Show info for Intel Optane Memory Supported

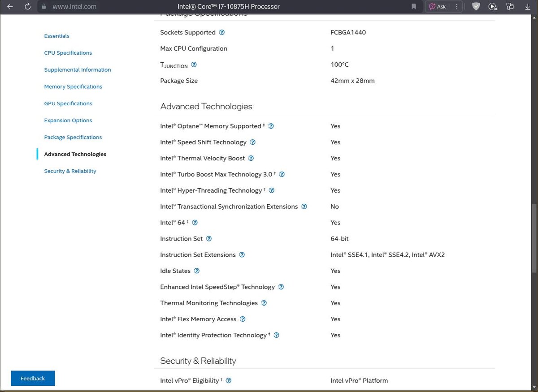271,126
